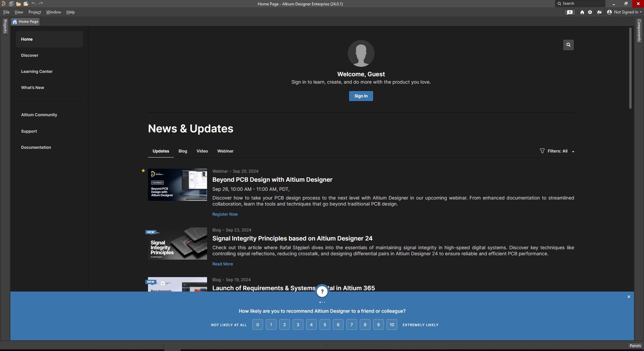Image resolution: width=644 pixels, height=351 pixels.
Task: Click the home page vertical scrollbar
Action: click(630, 69)
